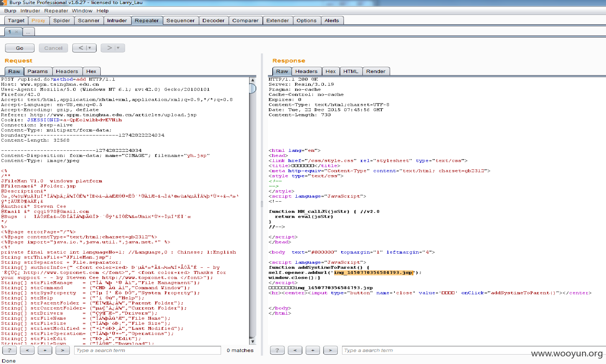606x364 pixels.
Task: Open the Help menu
Action: coord(103,11)
